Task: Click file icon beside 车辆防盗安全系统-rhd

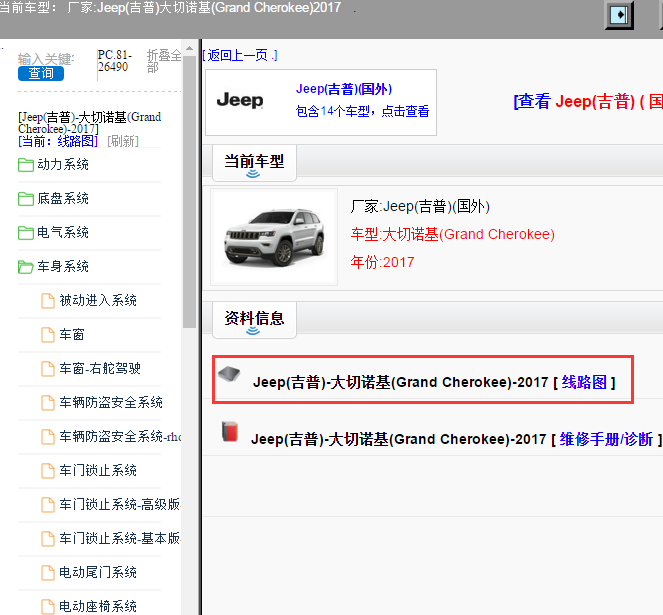Action: click(x=48, y=437)
